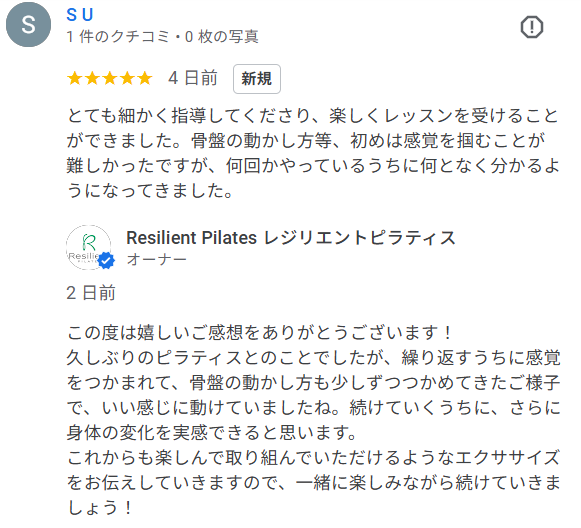Click owner name Resilient Pilates レジリエントピラティス
The image size is (581, 528).
click(x=291, y=238)
